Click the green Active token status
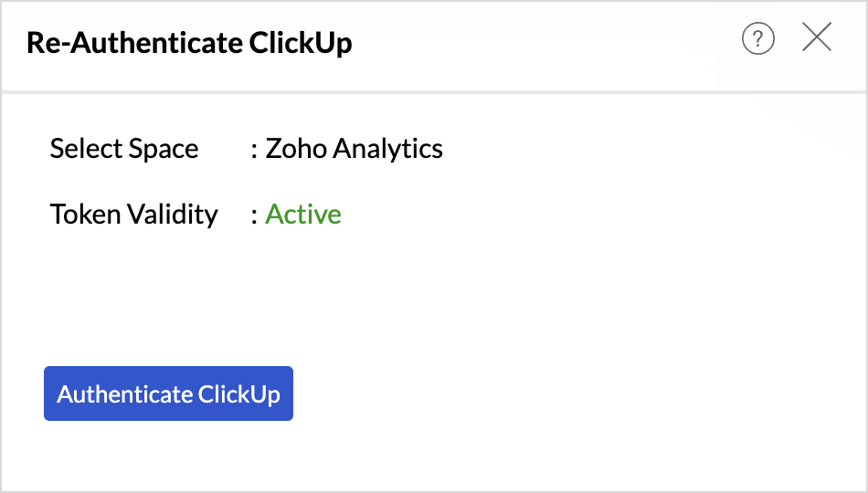Image resolution: width=868 pixels, height=493 pixels. pyautogui.click(x=302, y=215)
